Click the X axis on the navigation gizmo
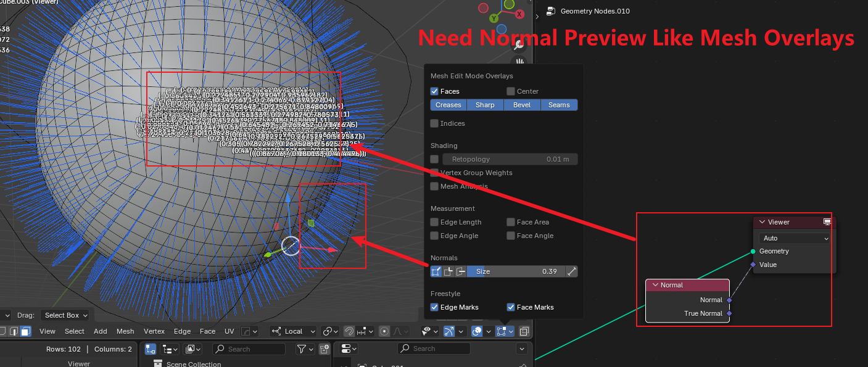Viewport: 868px width, 367px height. tap(519, 14)
